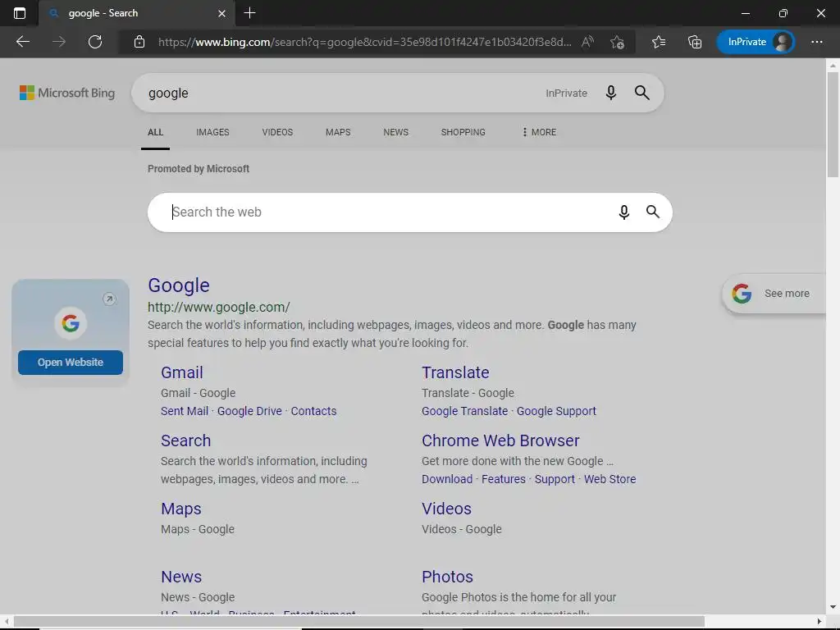Click the horizontal scrollbar right arrow

point(819,622)
